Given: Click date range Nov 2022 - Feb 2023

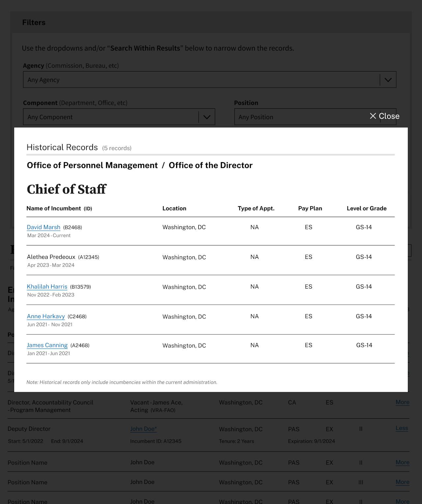Looking at the screenshot, I should (x=51, y=295).
